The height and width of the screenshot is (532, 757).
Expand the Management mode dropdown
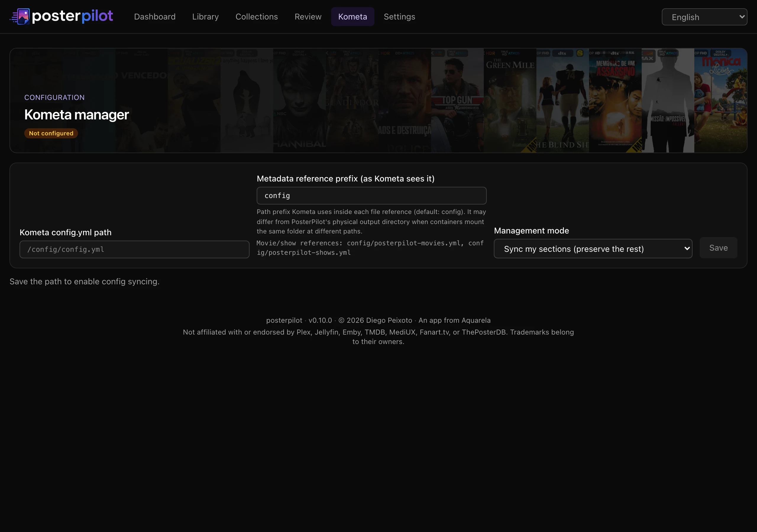593,249
